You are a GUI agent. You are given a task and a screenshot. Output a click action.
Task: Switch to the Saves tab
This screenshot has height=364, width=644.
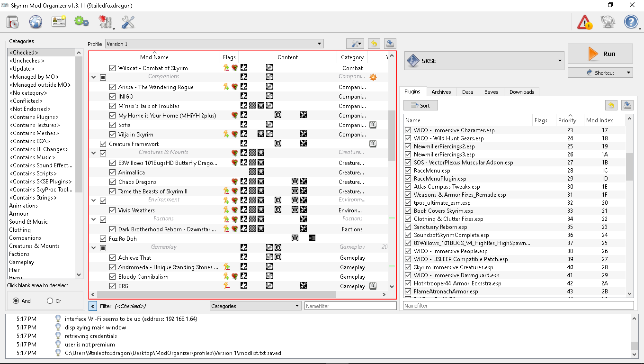pos(491,92)
